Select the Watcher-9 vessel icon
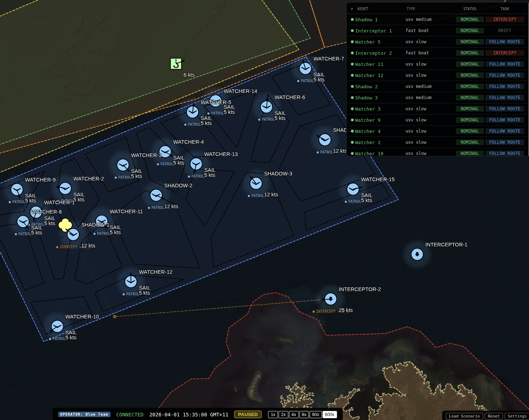529x420 pixels. (x=17, y=189)
